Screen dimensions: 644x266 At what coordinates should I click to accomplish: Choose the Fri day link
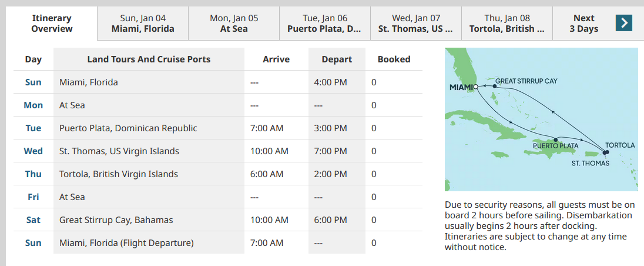click(x=33, y=197)
